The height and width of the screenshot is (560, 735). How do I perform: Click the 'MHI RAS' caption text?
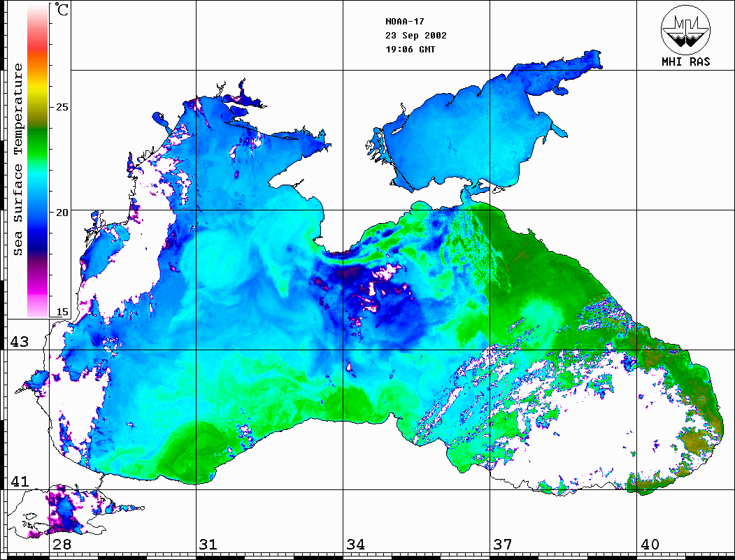(685, 62)
